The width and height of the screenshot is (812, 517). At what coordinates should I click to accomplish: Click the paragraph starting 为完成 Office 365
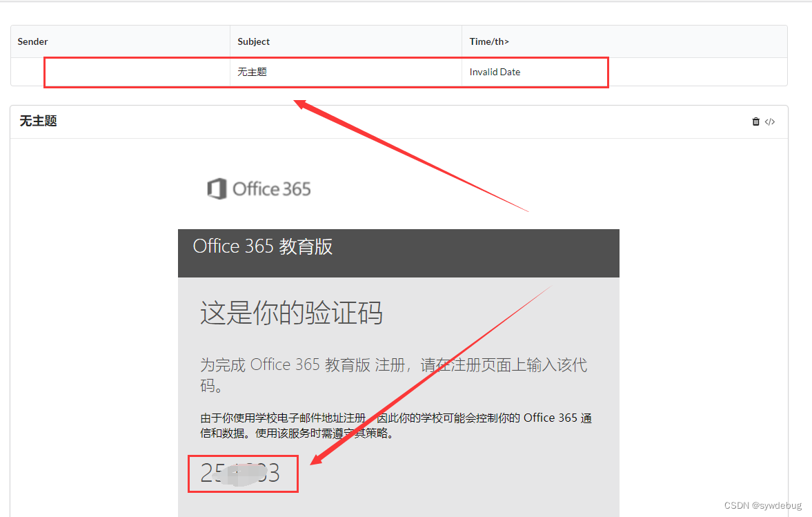coord(393,375)
